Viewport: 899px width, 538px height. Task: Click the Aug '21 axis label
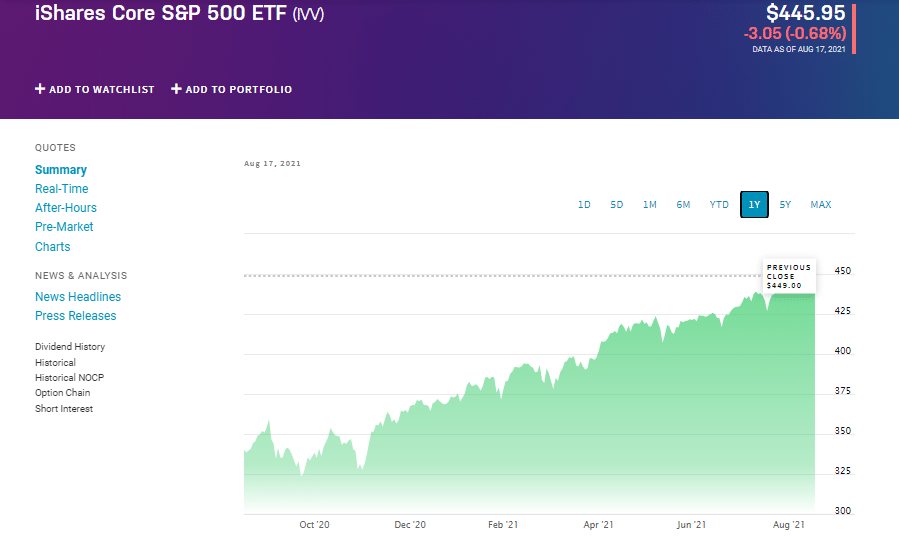click(x=789, y=524)
